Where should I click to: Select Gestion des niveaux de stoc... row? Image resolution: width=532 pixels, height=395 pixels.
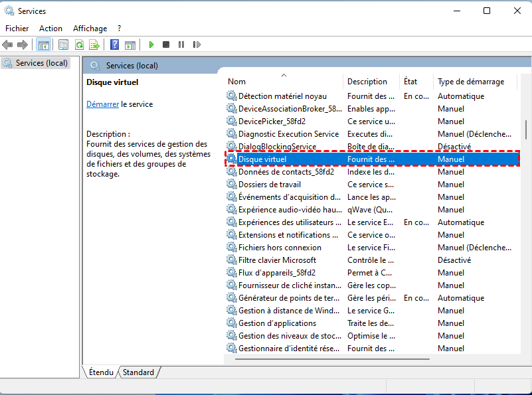point(372,336)
